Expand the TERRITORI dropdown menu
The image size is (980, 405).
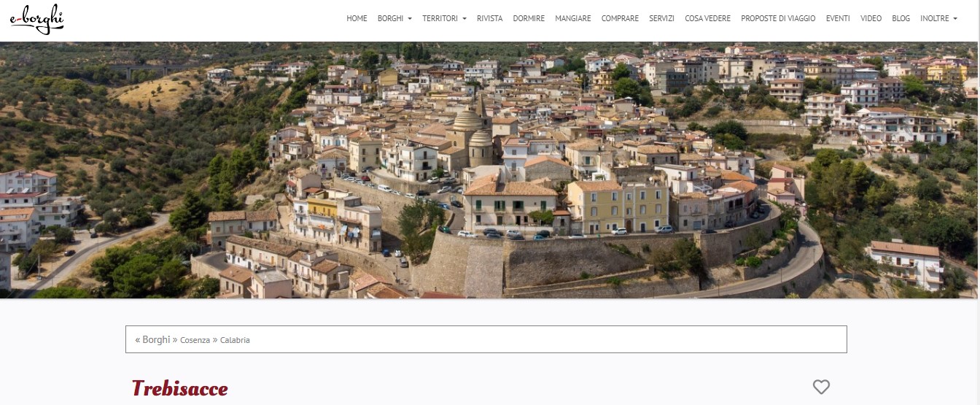point(444,18)
